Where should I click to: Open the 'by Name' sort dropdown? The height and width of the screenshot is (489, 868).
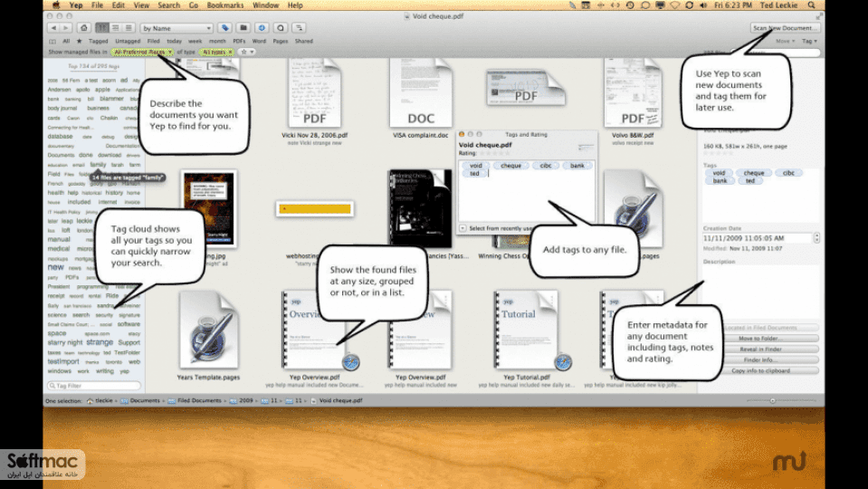(x=176, y=28)
